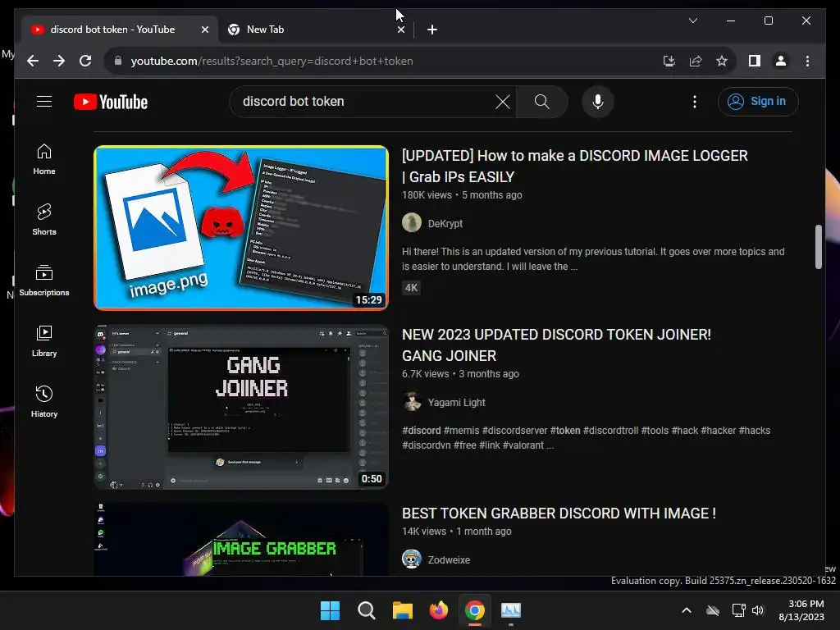The height and width of the screenshot is (630, 840).
Task: Close the New Tab tab
Action: click(400, 30)
